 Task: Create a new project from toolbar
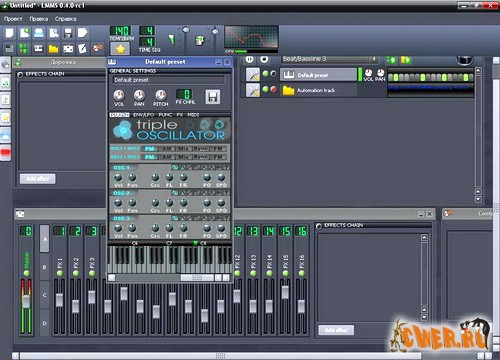point(9,33)
